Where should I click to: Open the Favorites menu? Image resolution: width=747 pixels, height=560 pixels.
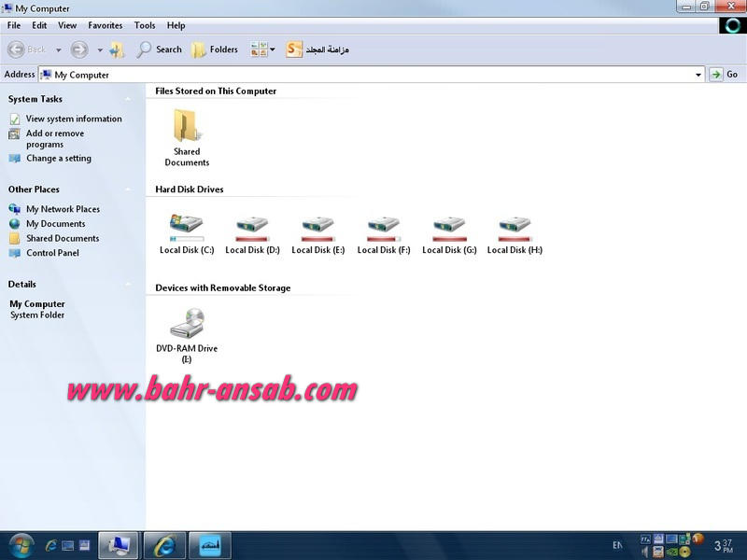(106, 25)
